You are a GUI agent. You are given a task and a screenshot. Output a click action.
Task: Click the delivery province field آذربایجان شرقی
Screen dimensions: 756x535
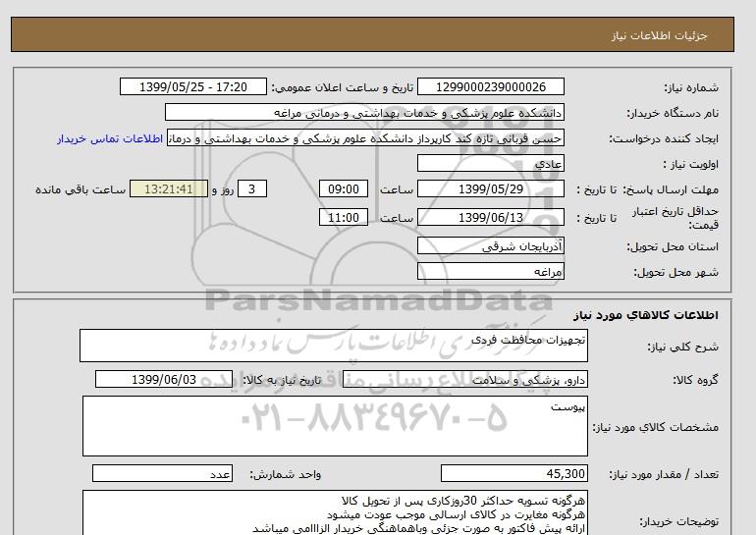(x=490, y=245)
